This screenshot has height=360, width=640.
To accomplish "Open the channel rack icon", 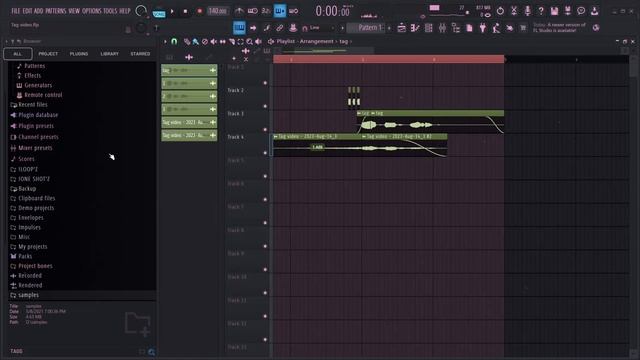I will click(429, 28).
